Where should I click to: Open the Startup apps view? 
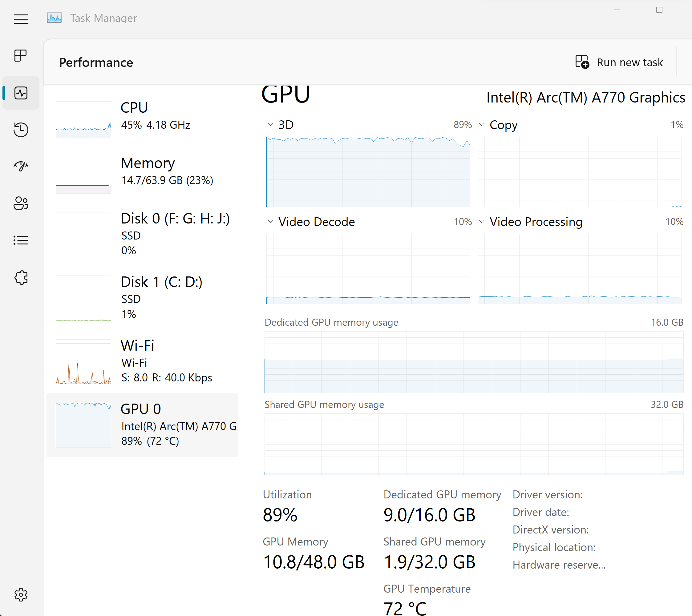(x=21, y=167)
